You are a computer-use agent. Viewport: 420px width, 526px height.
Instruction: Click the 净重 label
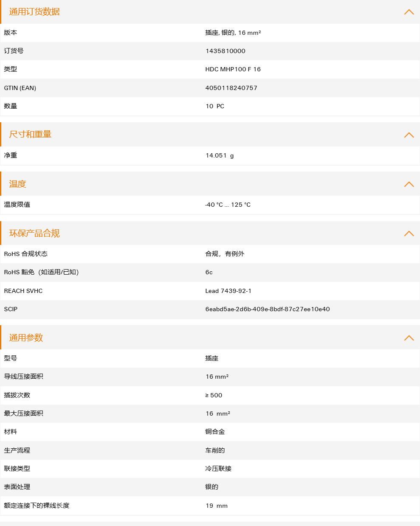pos(11,155)
